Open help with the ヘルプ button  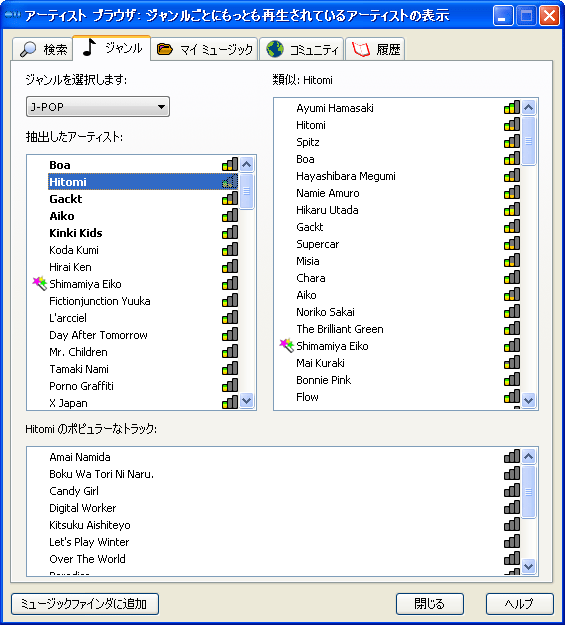519,603
